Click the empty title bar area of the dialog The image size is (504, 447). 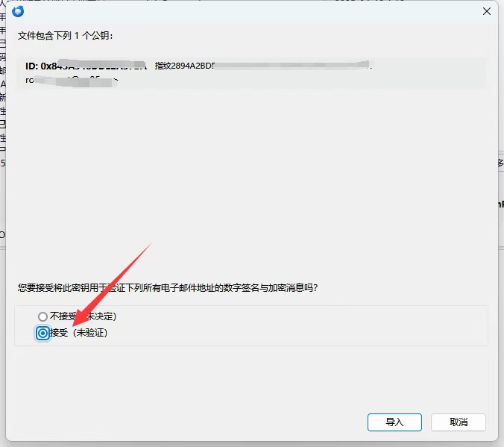(246, 11)
